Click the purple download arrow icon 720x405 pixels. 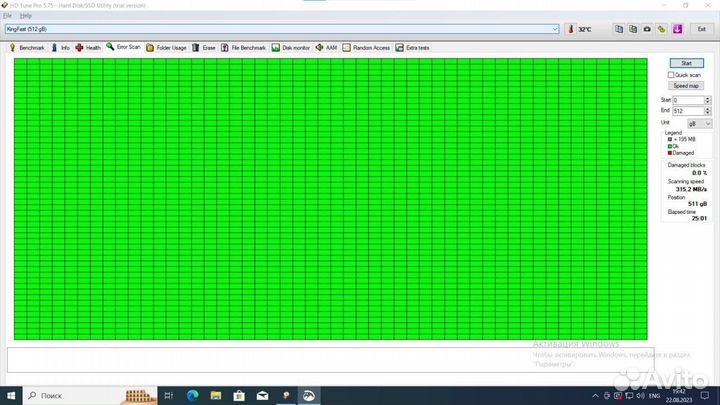pyautogui.click(x=677, y=29)
